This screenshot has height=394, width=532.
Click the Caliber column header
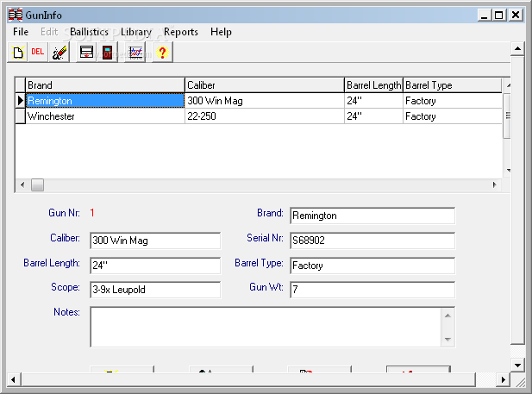[x=265, y=84]
